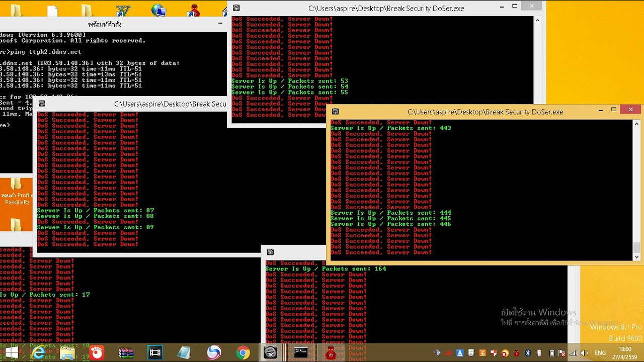
Task: Launch Google Chrome from taskbar
Action: point(243,353)
